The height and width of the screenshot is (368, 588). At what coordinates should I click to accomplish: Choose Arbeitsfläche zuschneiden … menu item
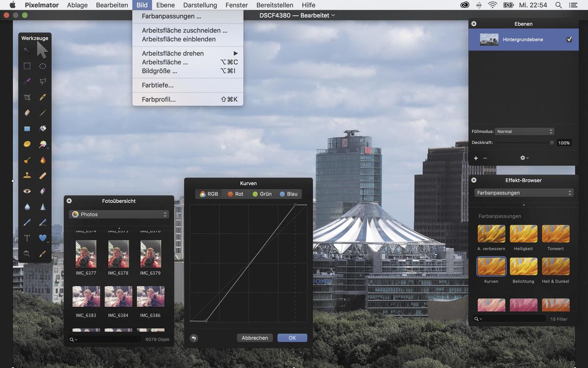click(x=188, y=30)
